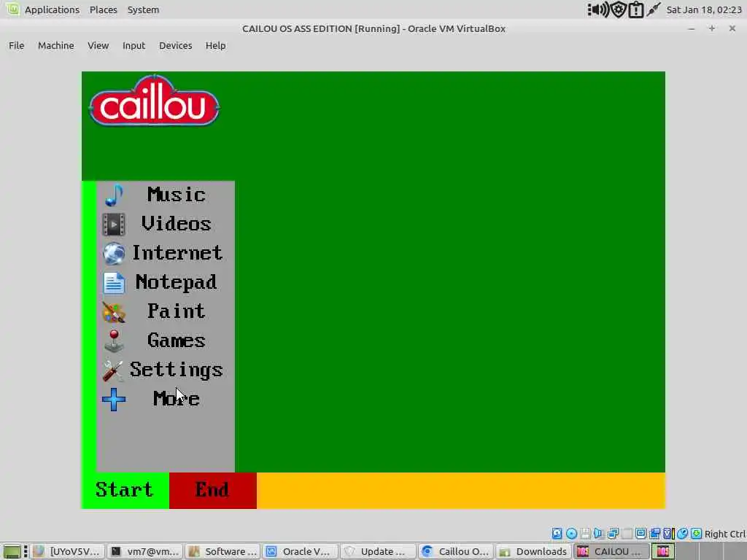Click the Caillou logo
The height and width of the screenshot is (560, 747).
(x=154, y=101)
